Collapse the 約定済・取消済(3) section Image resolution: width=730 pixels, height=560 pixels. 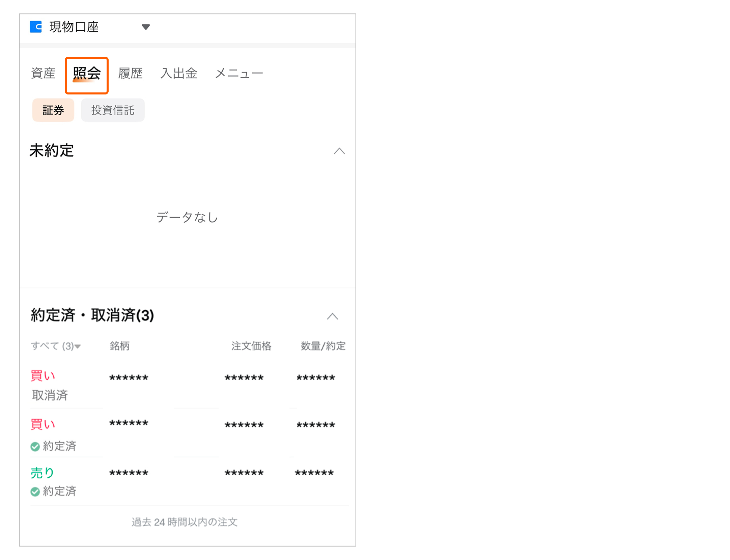point(333,316)
